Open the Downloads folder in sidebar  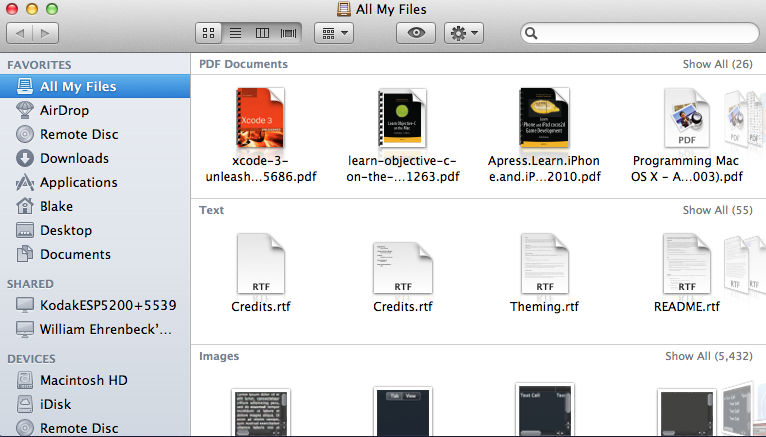(x=95, y=158)
